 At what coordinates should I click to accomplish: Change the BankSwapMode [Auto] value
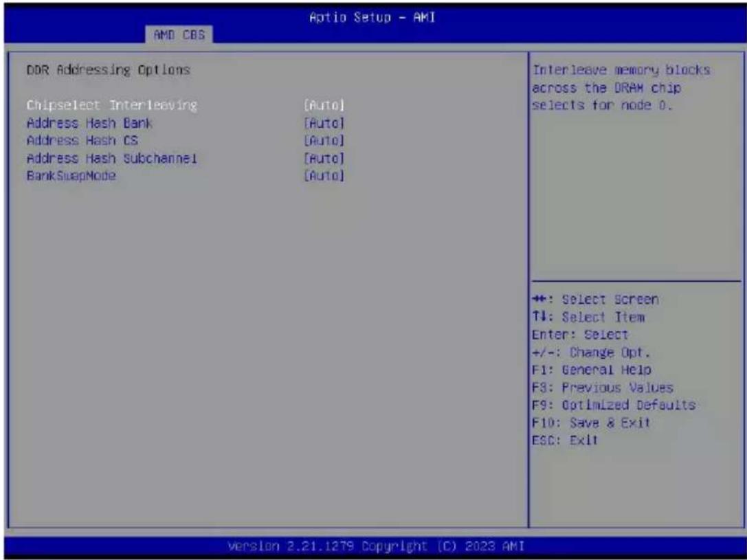coord(324,176)
